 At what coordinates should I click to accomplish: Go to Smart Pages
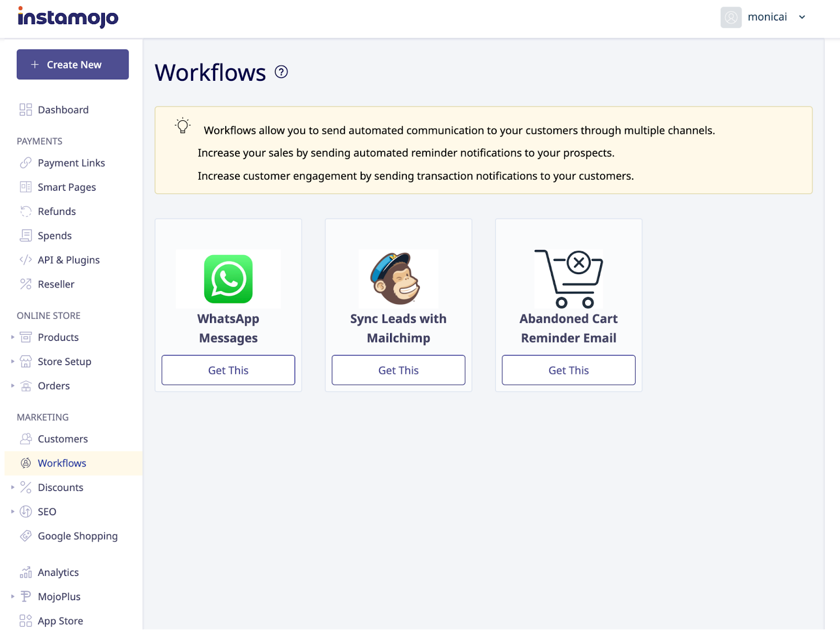click(x=67, y=187)
